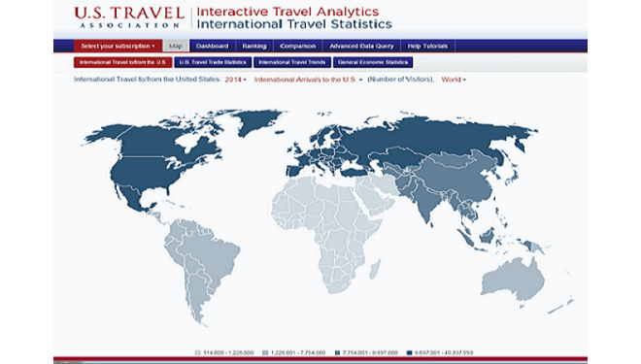Open Help Tutorials
The height and width of the screenshot is (364, 641).
(427, 47)
